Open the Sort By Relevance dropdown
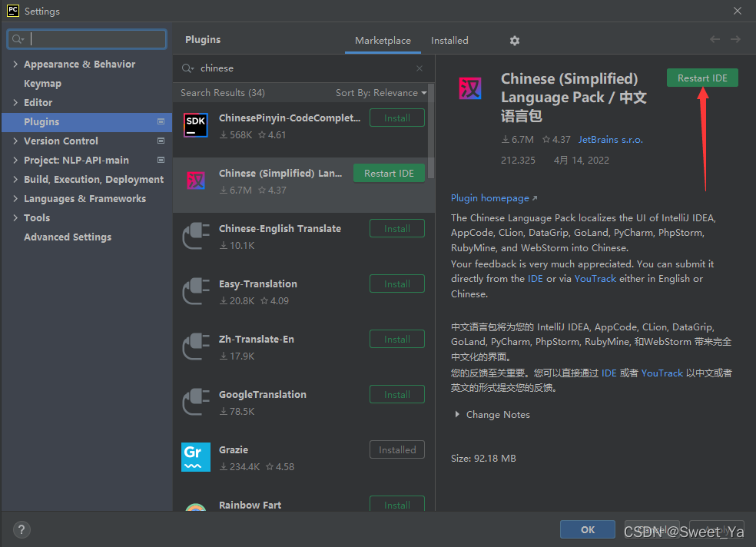 (381, 92)
